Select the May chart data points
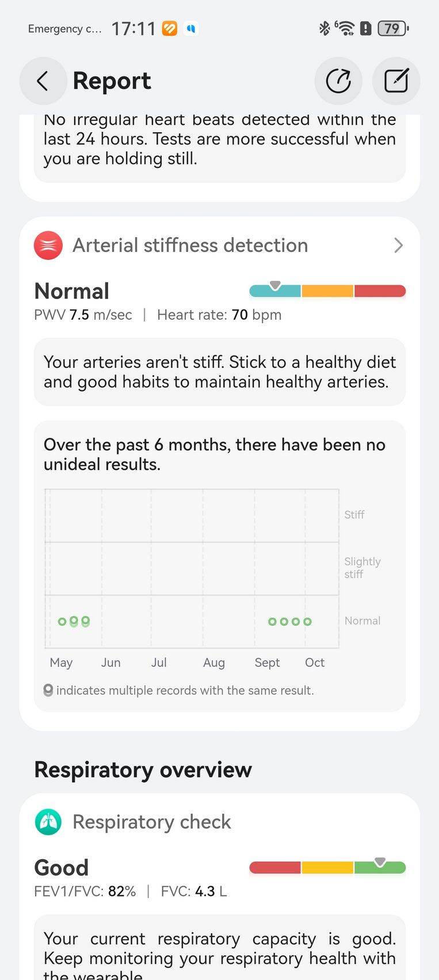This screenshot has width=439, height=980. pyautogui.click(x=74, y=621)
